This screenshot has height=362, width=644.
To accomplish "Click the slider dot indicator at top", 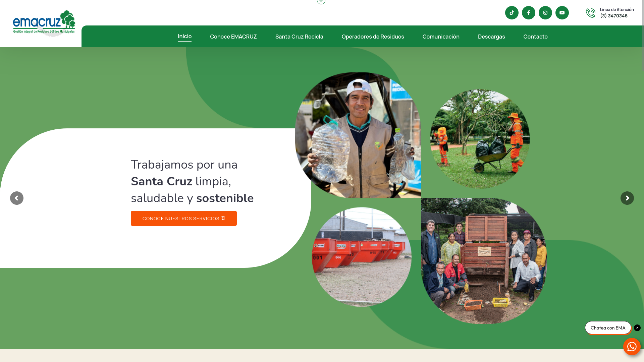I will click(321, 1).
